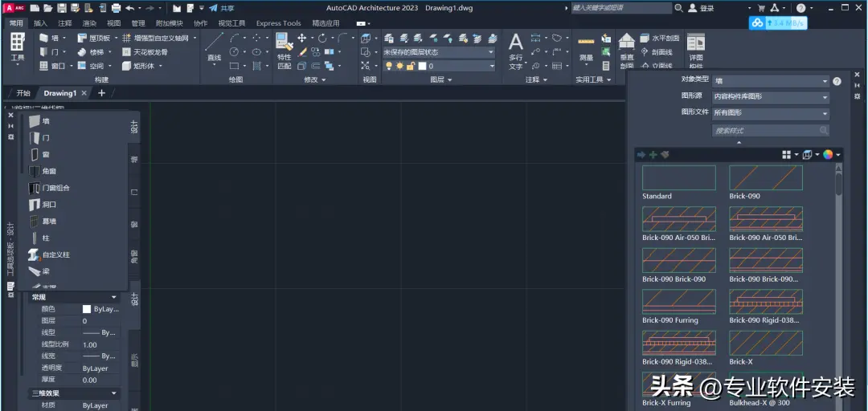Select the 墙 wall tool in ribbon
The width and height of the screenshot is (868, 411).
(x=49, y=39)
